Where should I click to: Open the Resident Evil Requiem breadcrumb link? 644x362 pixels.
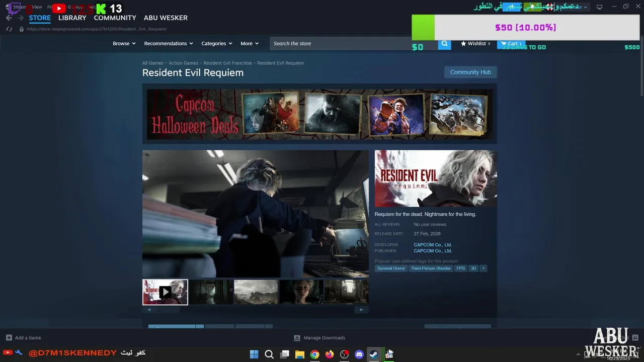[280, 63]
